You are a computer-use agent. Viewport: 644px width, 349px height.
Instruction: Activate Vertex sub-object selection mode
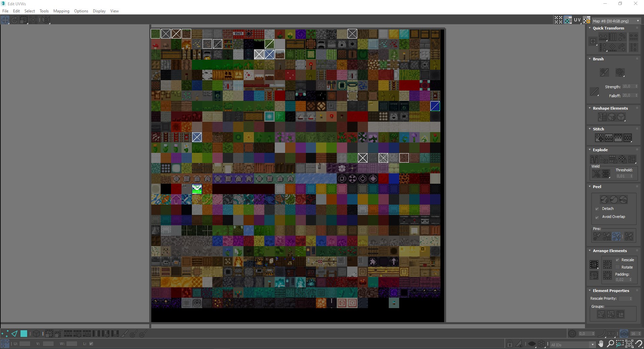[5, 334]
